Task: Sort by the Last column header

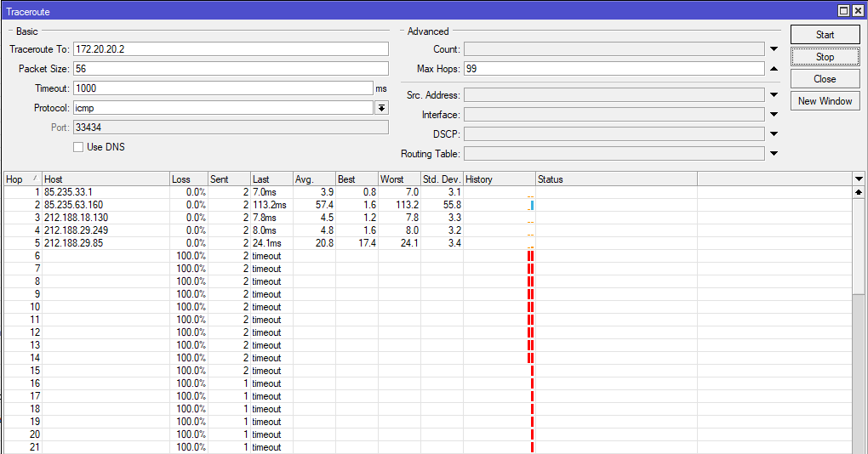Action: point(271,179)
